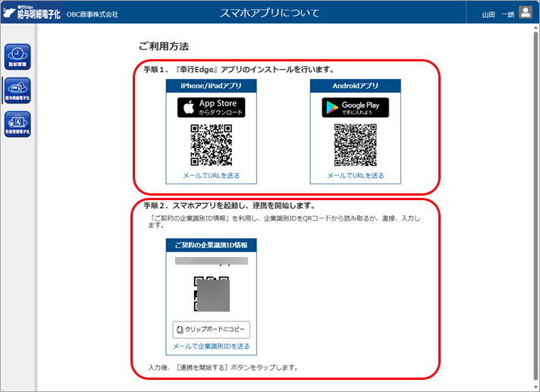
Task: Click the ご利用方法 heading
Action: pos(164,46)
